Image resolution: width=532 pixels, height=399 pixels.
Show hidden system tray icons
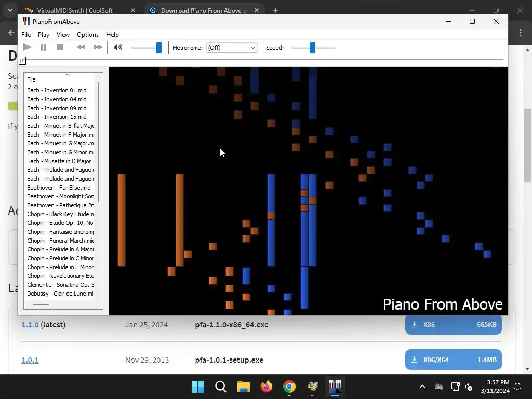coord(422,387)
